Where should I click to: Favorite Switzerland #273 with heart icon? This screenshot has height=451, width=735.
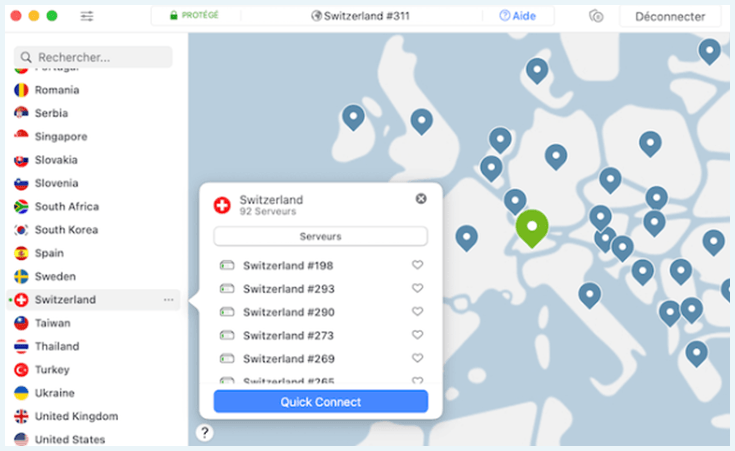[417, 335]
